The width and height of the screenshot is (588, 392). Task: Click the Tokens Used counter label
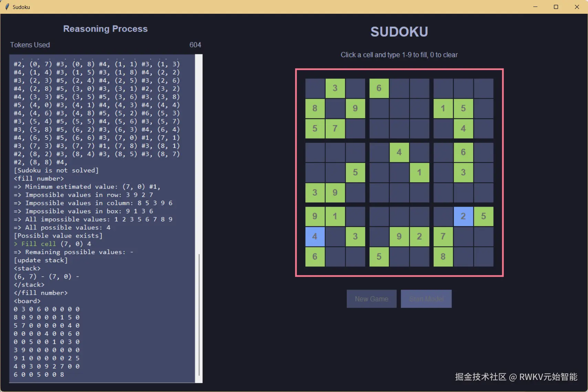pyautogui.click(x=30, y=45)
